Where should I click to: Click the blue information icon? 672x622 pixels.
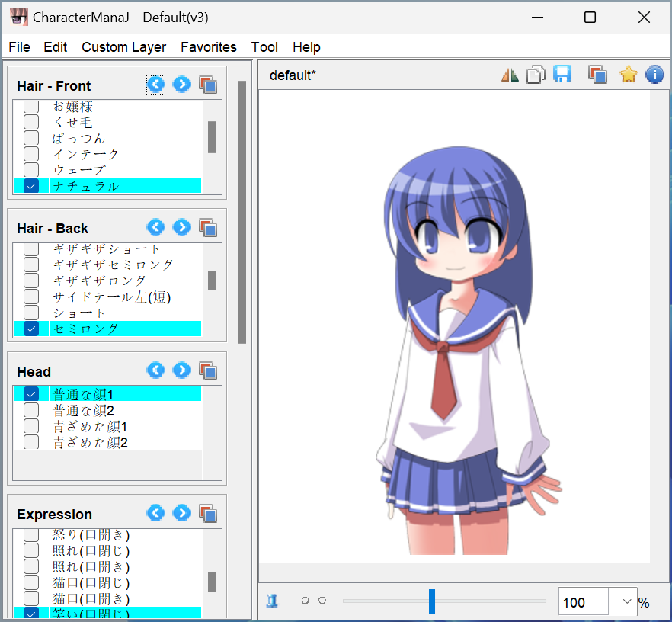[x=654, y=75]
